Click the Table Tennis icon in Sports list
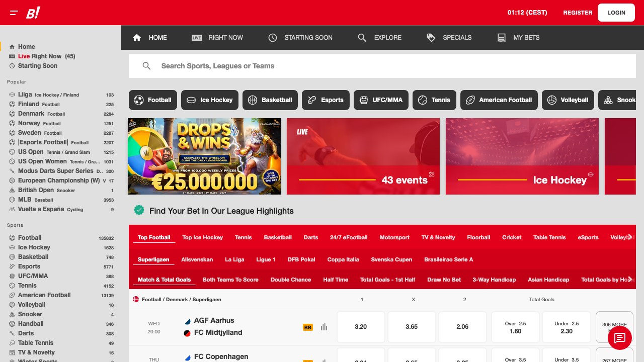Screen dimensions: 644x362 point(12,343)
